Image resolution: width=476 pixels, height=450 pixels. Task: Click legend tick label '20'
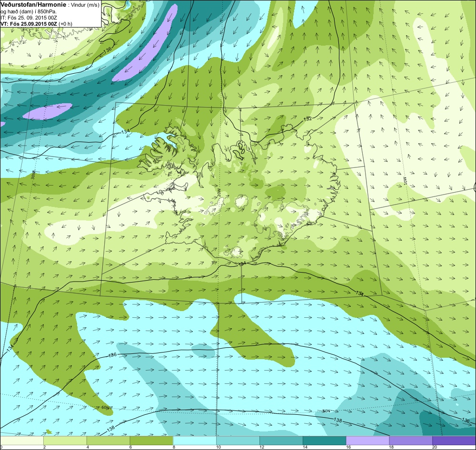click(x=435, y=447)
